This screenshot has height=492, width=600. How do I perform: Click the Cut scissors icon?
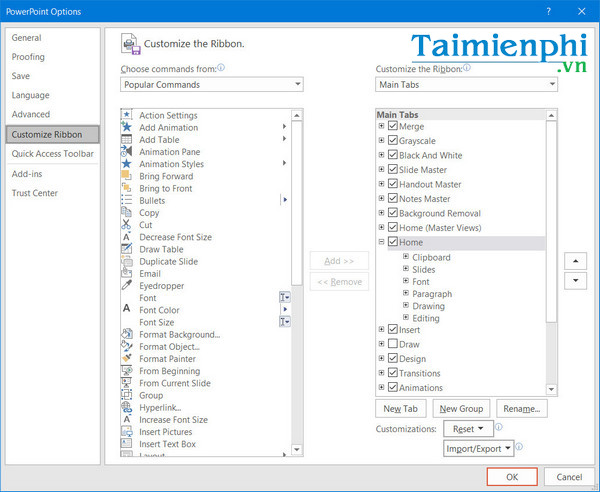coord(127,225)
